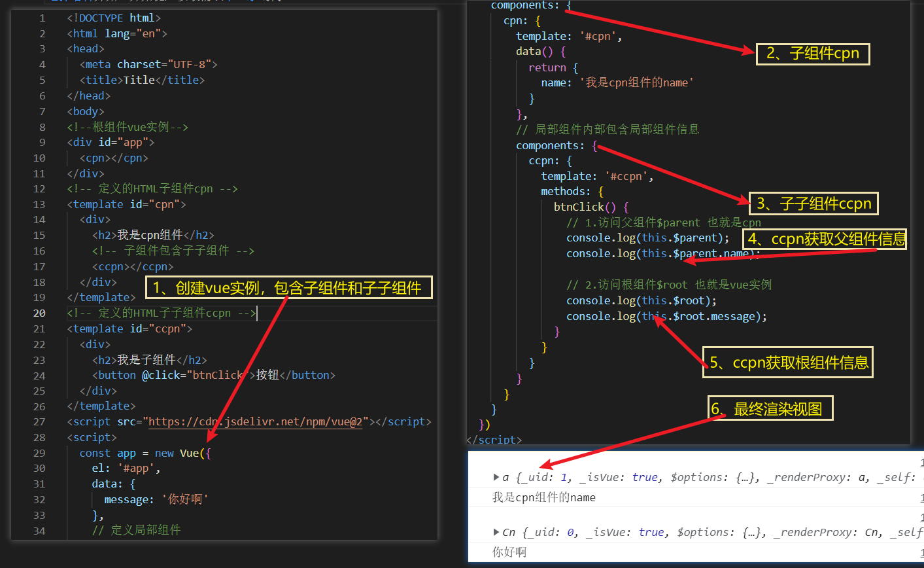Click the '<cpn></cpn>' tag line

[x=114, y=158]
